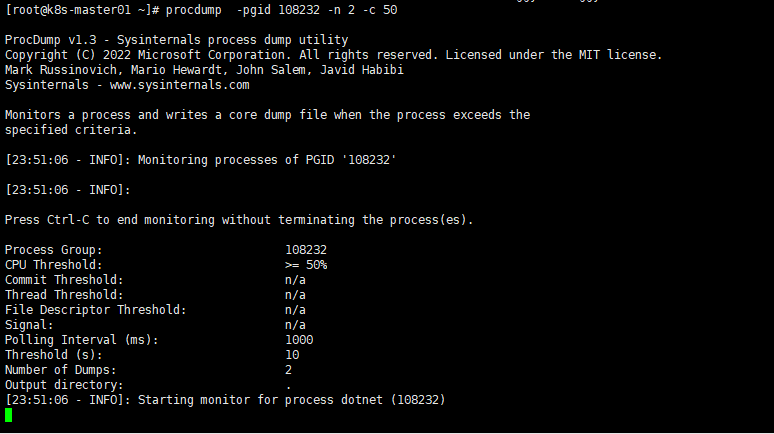Screen dimensions: 774x434
Task: Click the CPU Threshold value >= 50%
Action: click(x=306, y=265)
